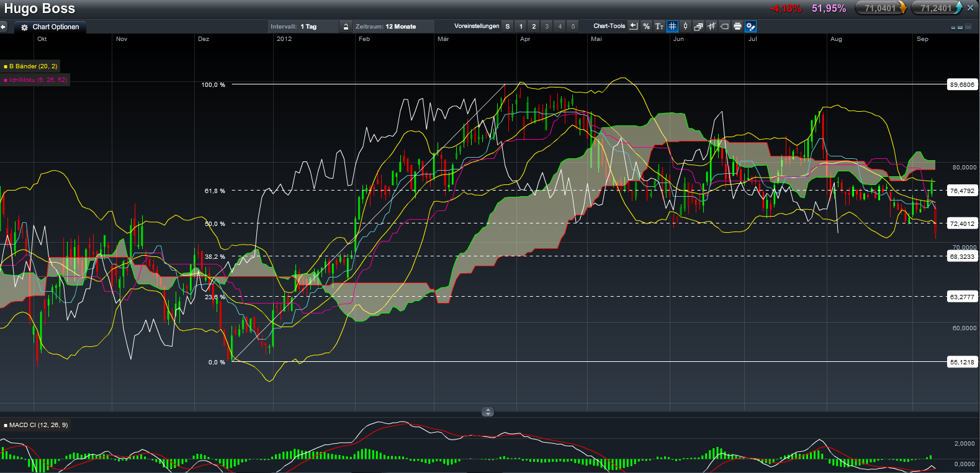The image size is (980, 473).
Task: Click the 2012 marker on the time axis
Action: (x=284, y=39)
